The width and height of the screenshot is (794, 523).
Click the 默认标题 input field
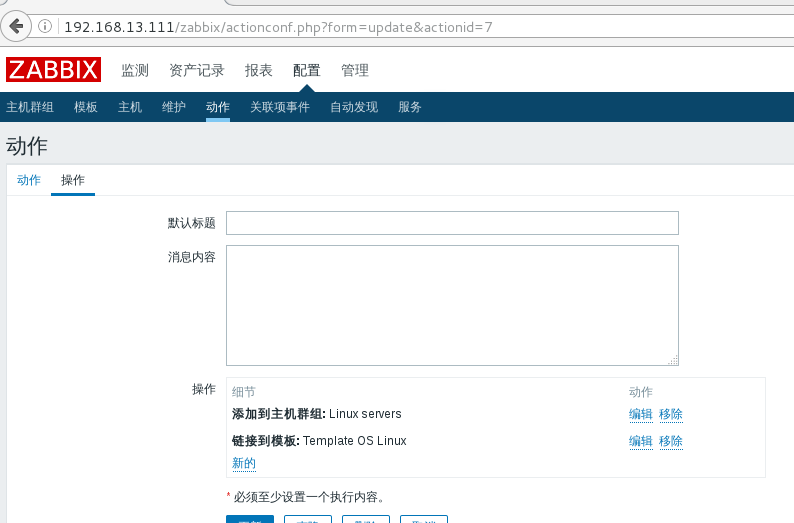tap(452, 223)
